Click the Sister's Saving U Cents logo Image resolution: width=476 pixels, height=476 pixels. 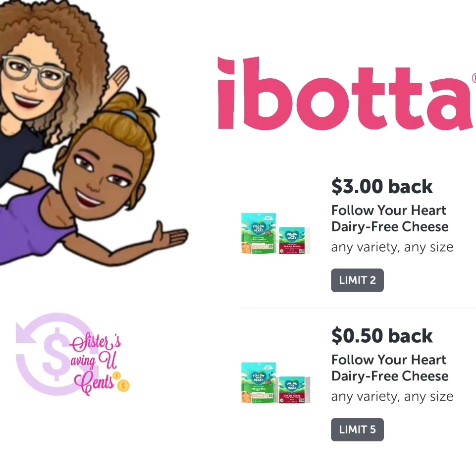point(73,355)
